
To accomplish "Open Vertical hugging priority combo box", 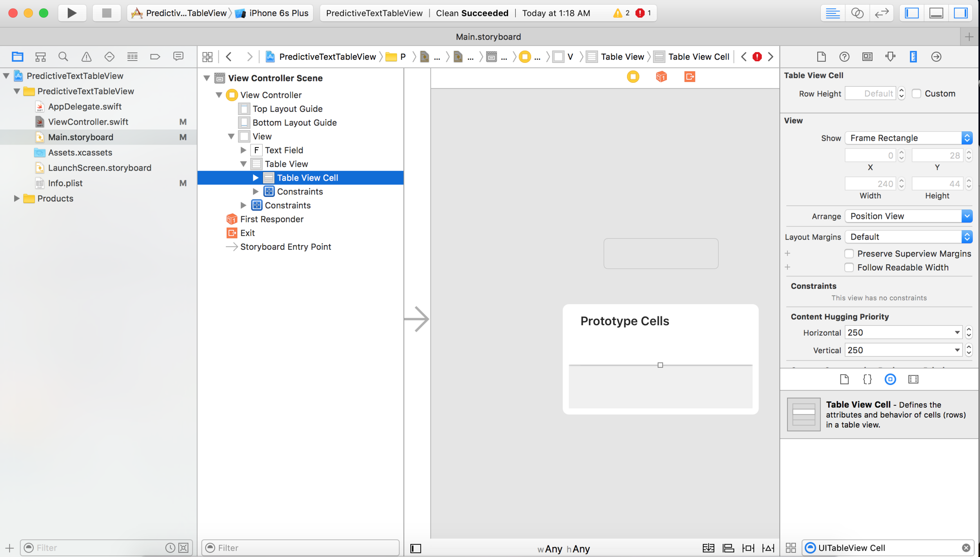I will coord(904,350).
